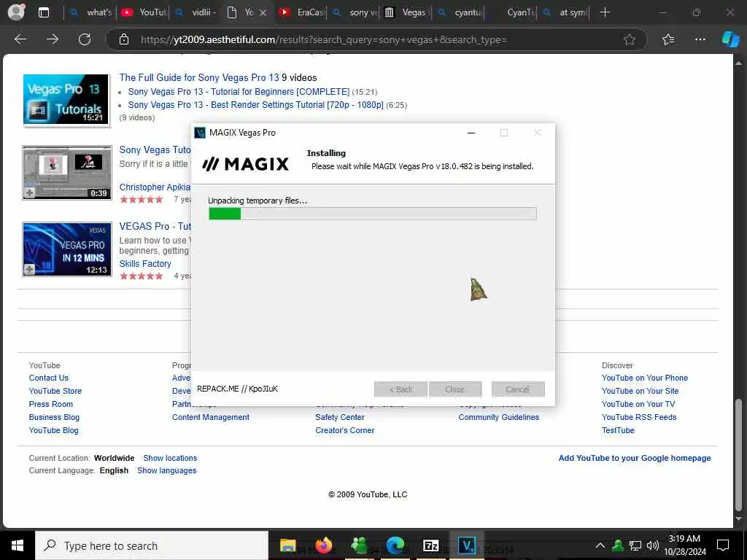Screen dimensions: 747x560
Task: Open the tab actions menu icon
Action: tap(43, 12)
